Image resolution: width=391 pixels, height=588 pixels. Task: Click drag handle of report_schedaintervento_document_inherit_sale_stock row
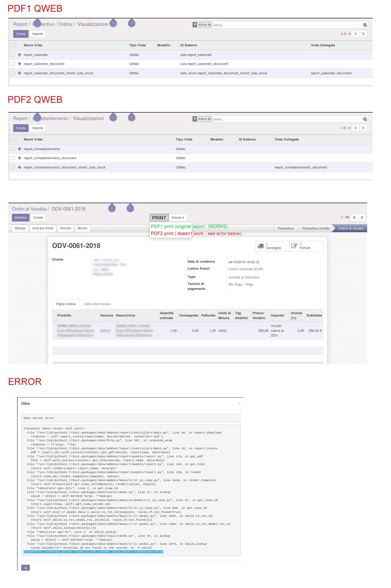(19, 167)
